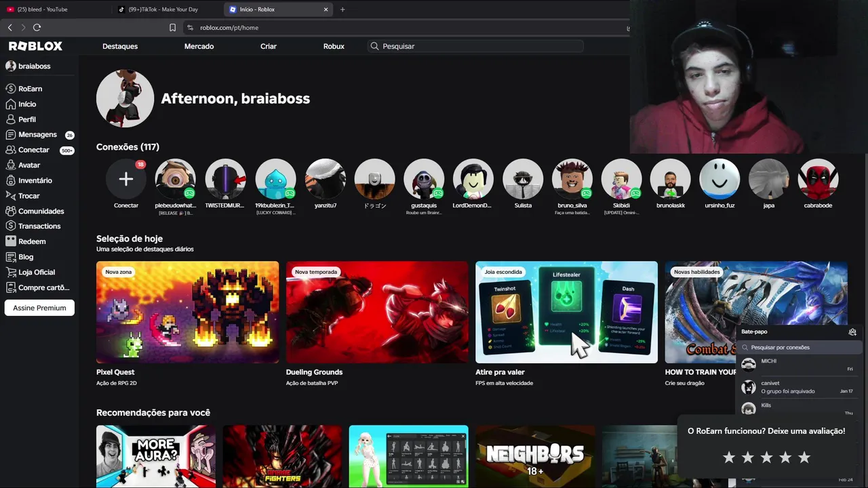Open Comunidades in the sidebar
Image resolution: width=868 pixels, height=488 pixels.
(x=35, y=211)
